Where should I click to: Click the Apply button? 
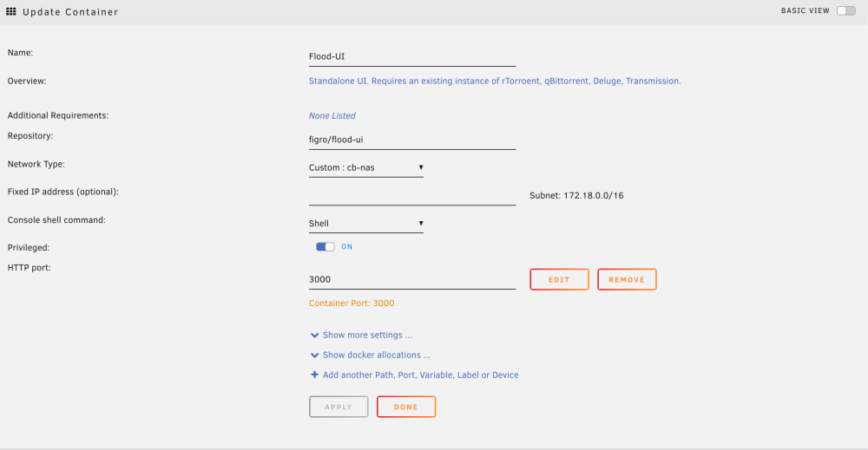coord(339,407)
